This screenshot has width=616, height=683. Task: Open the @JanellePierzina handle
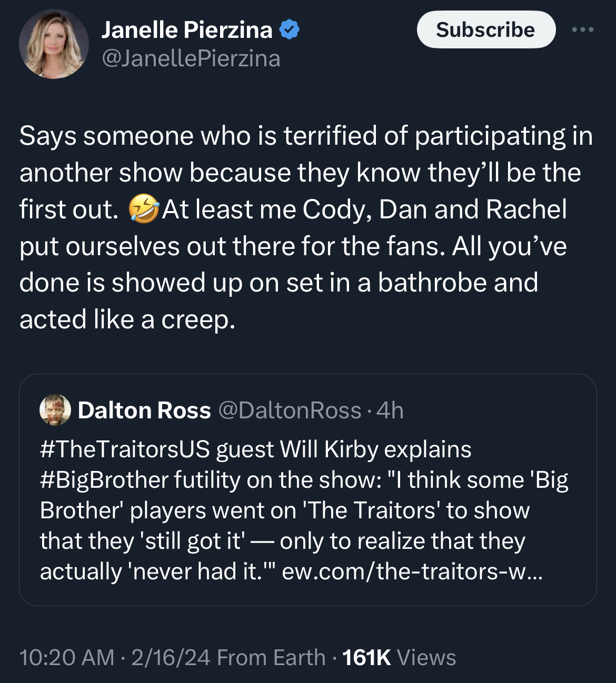(191, 58)
